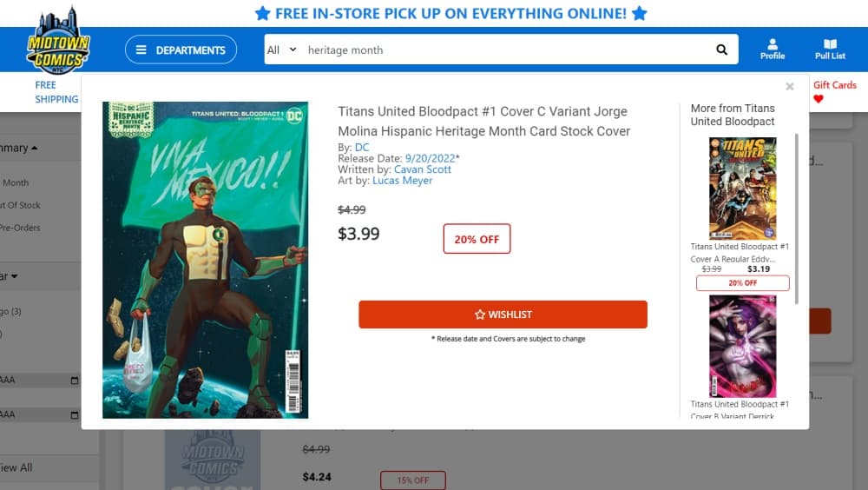Open the Pull List icon

click(830, 49)
